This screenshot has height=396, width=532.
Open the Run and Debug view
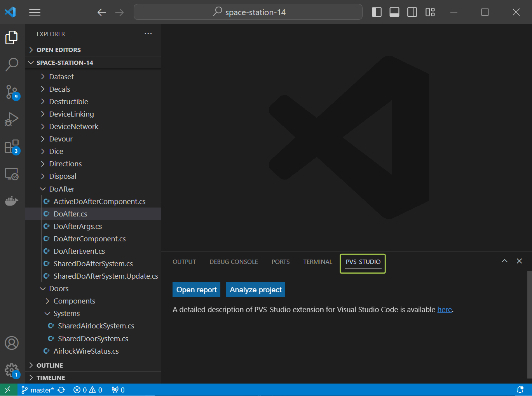[12, 119]
